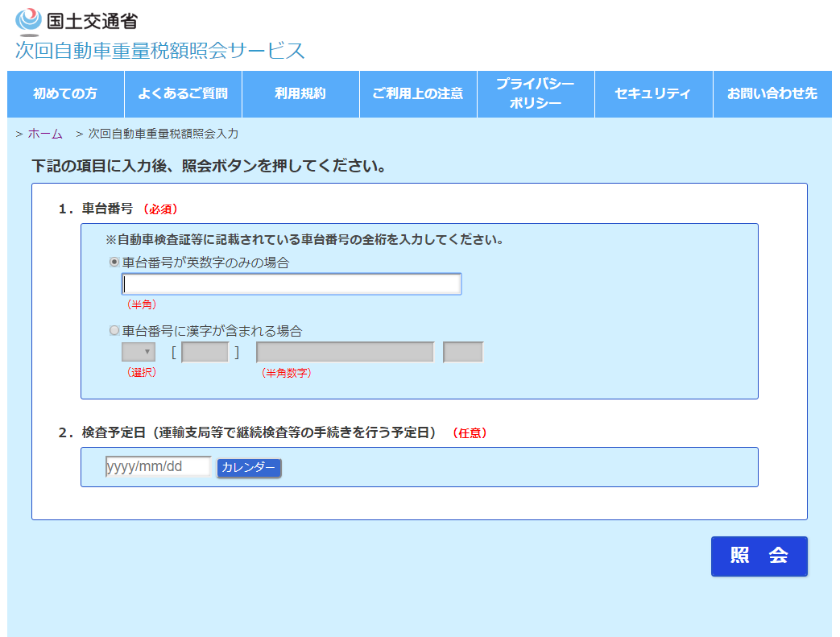Screen dimensions: 840x637
Task: Click the 照会 submit button
Action: tap(759, 556)
